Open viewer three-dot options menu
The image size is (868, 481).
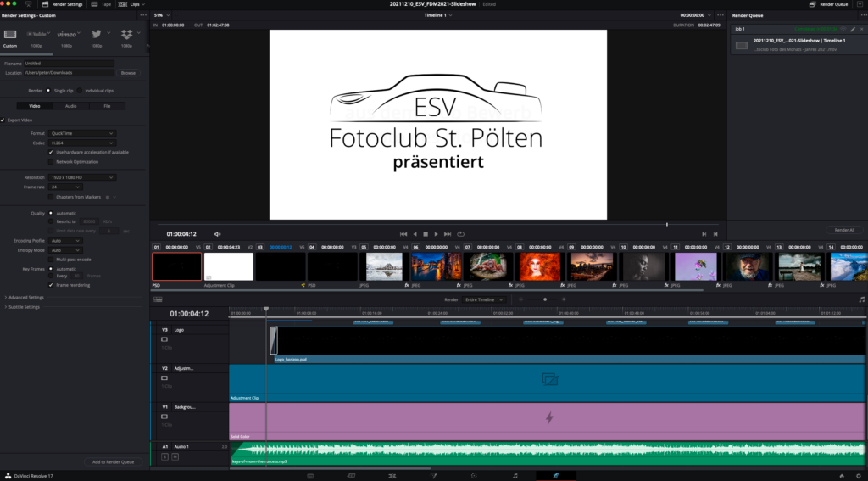click(x=721, y=15)
